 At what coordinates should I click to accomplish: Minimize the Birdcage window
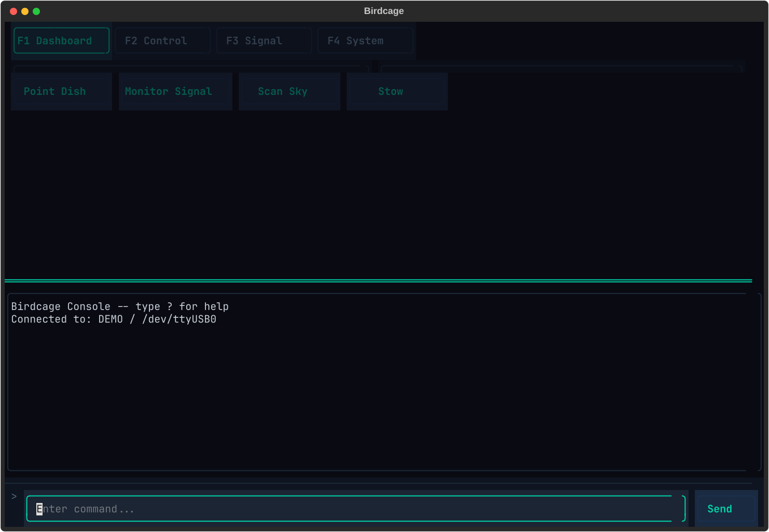coord(25,11)
